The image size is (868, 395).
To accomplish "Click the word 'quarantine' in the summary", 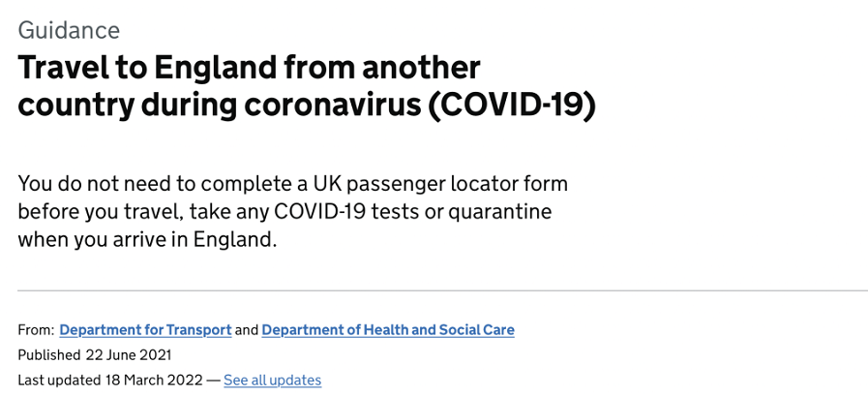I will (x=500, y=213).
